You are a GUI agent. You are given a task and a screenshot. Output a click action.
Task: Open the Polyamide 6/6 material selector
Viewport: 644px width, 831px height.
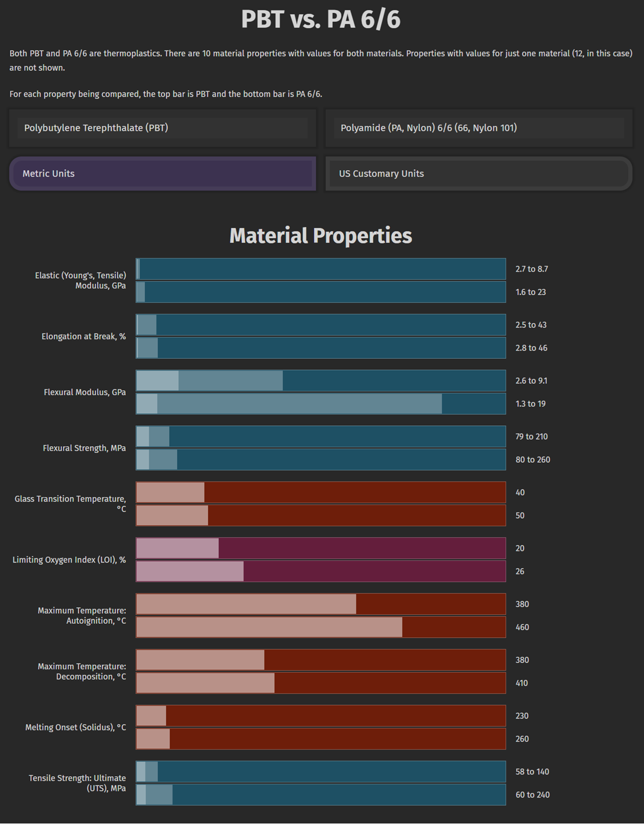click(x=478, y=128)
